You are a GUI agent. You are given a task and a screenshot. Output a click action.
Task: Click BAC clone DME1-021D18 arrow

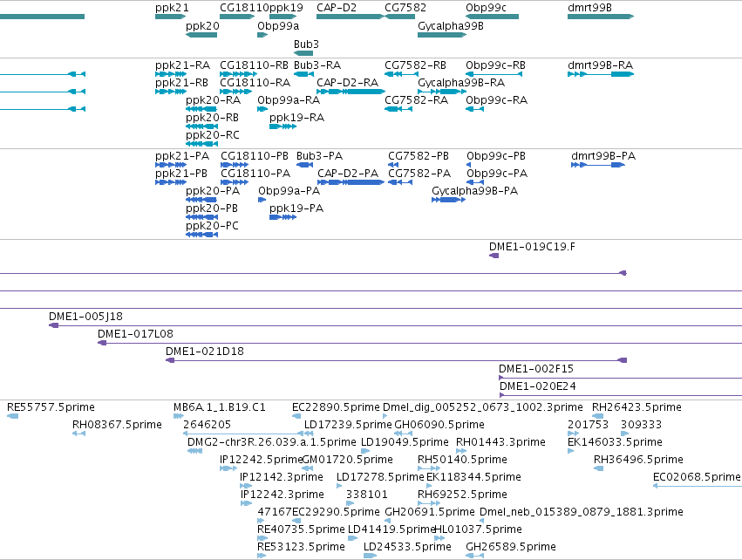(x=170, y=360)
